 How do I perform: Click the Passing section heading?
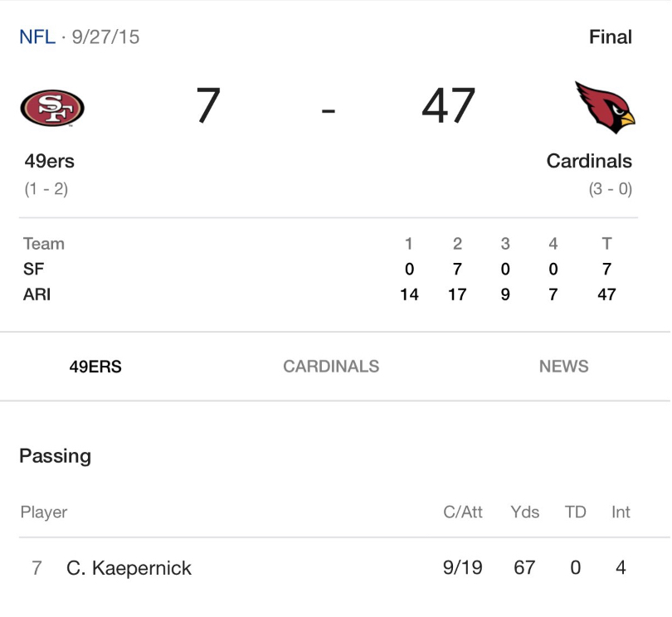point(56,456)
